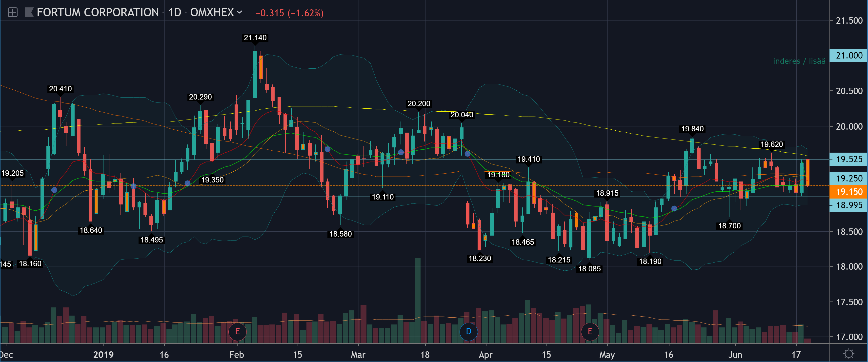Viewport: 868px width, 362px height.
Task: Open chart settings gear icon
Action: click(848, 354)
